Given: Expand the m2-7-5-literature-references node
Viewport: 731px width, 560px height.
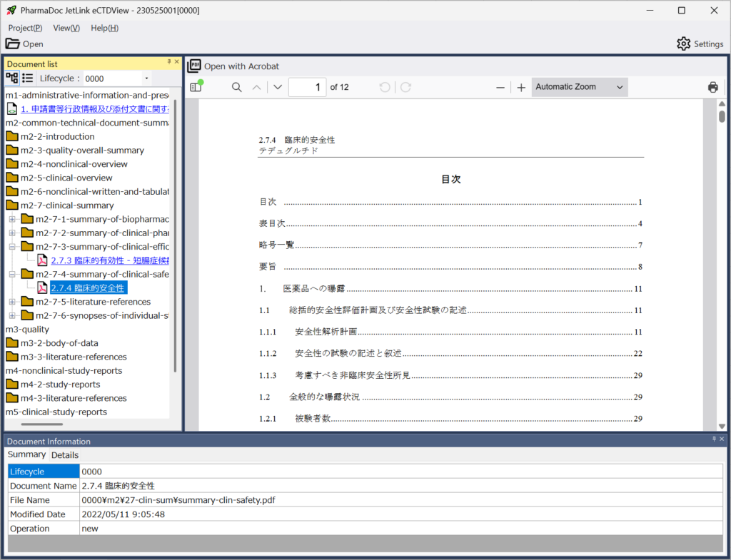Looking at the screenshot, I should point(12,302).
